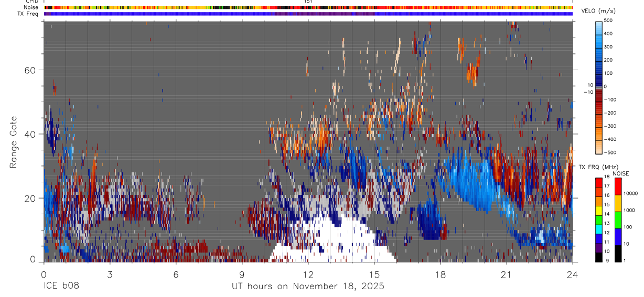Pick the black NOISE legend segment
This screenshot has width=644, height=297.
coord(618,253)
